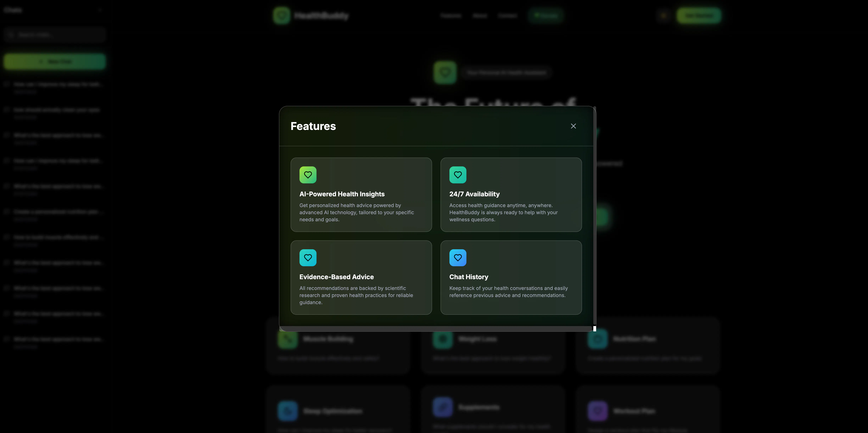The width and height of the screenshot is (868, 433).
Task: Click the 'Get personalized health advice' description
Action: (x=357, y=212)
